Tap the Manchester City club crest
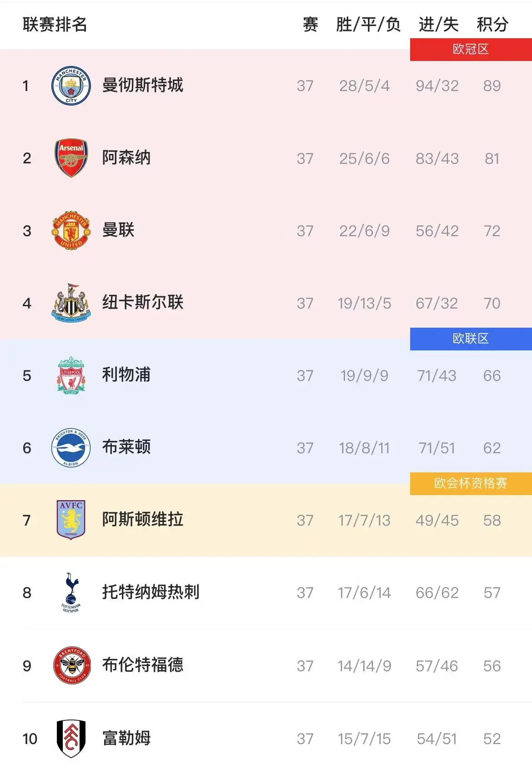532x770 pixels. (71, 86)
